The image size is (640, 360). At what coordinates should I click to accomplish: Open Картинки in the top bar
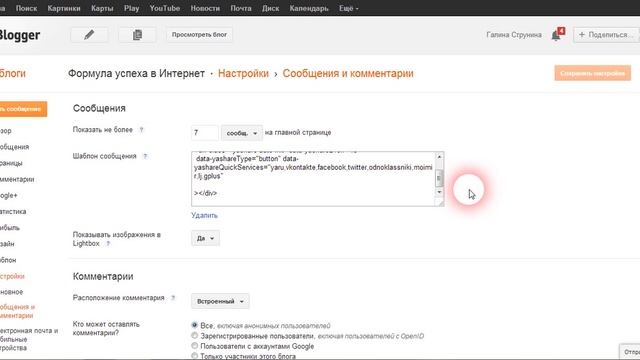click(x=64, y=8)
